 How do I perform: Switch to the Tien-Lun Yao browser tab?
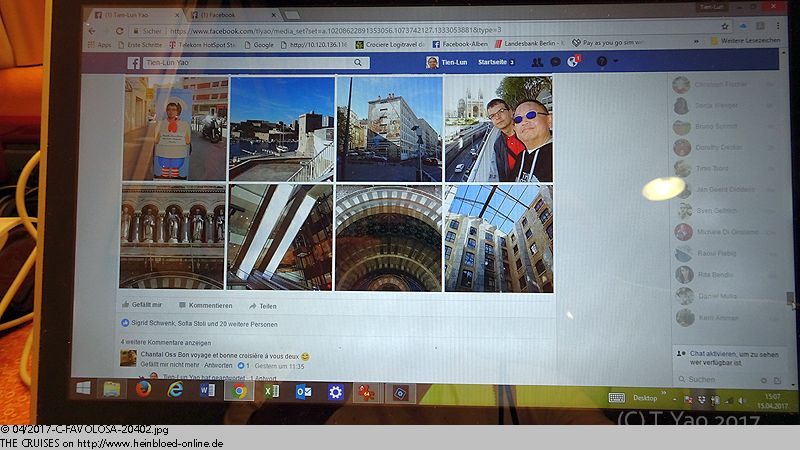click(x=136, y=15)
